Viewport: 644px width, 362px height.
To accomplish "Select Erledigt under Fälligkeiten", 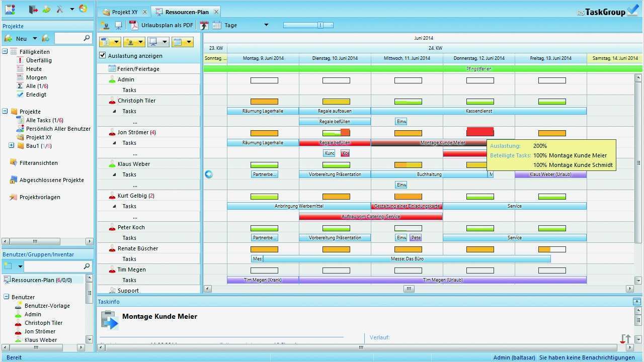I will (x=36, y=95).
